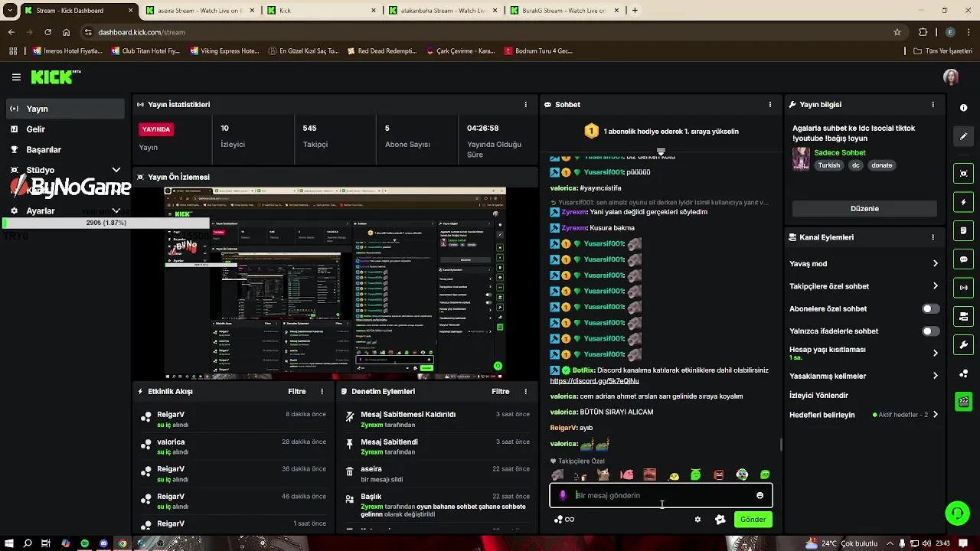
Task: Go to Gelir in sidebar
Action: (x=65, y=129)
